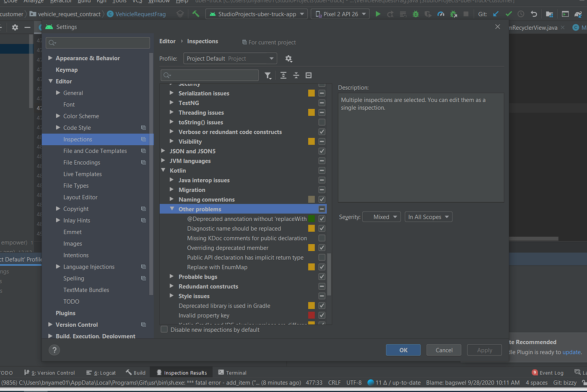Expand the Probable bugs category
The height and width of the screenshot is (392, 587).
(x=171, y=276)
